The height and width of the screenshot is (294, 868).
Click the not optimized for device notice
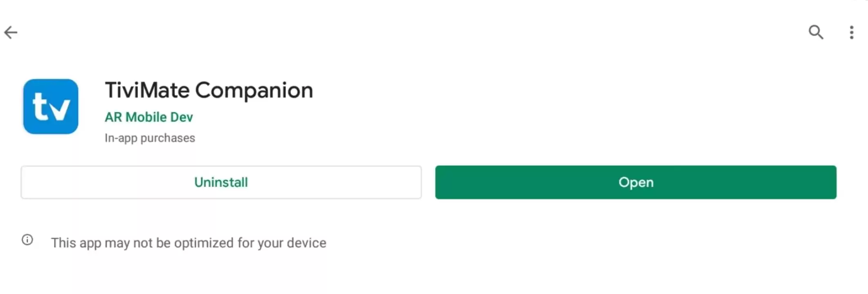click(189, 243)
